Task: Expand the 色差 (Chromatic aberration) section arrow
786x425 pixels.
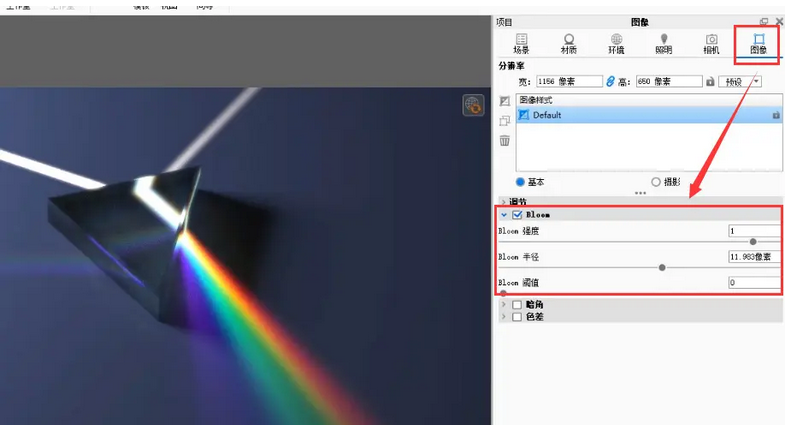Action: pos(503,317)
